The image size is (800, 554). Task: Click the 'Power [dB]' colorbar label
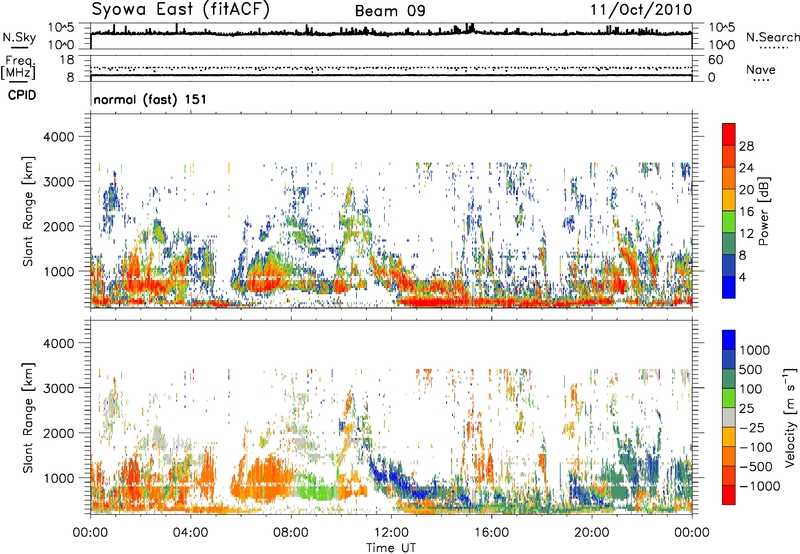coord(764,211)
